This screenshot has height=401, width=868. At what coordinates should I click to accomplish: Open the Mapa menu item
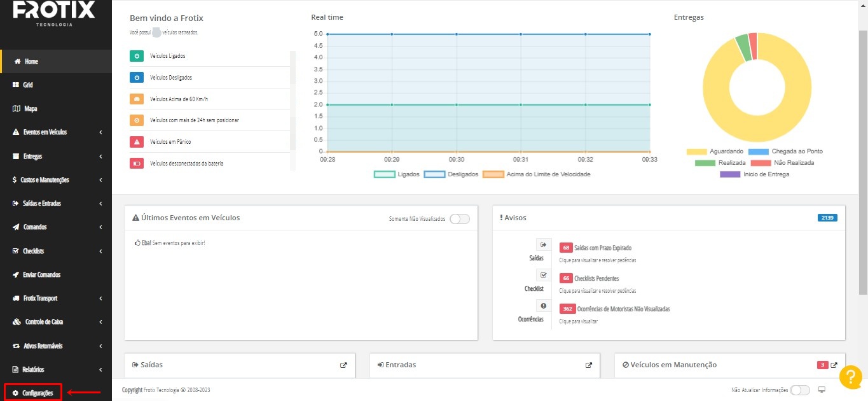click(x=30, y=109)
